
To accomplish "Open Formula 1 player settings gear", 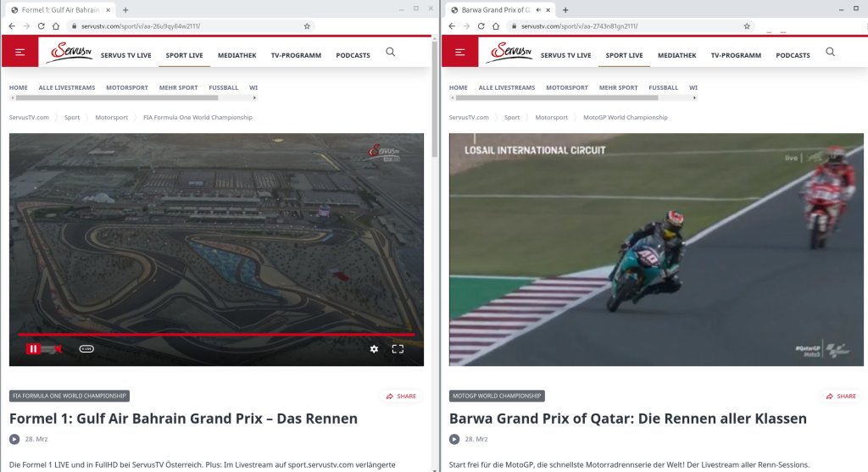I will [x=374, y=348].
